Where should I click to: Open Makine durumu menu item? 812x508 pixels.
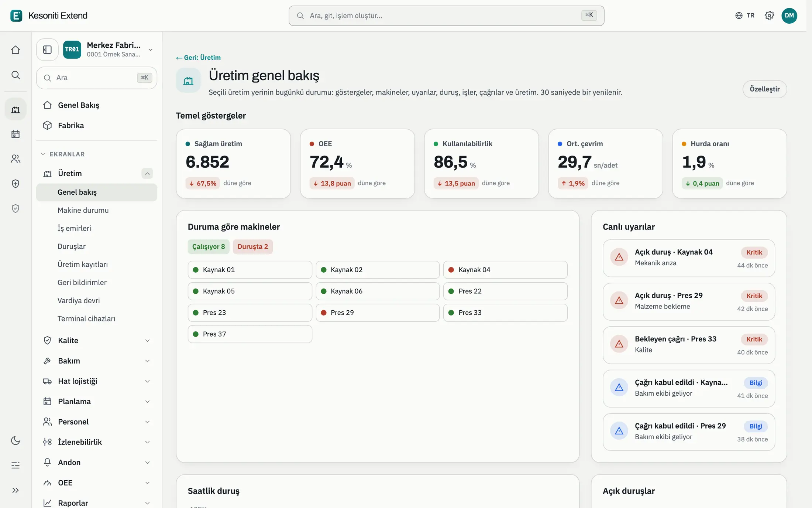[x=97, y=210]
